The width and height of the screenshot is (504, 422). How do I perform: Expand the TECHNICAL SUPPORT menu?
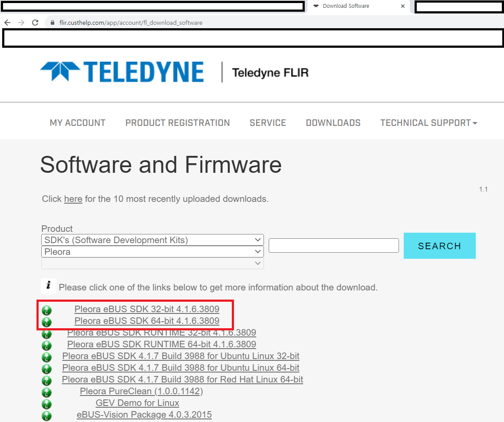428,123
